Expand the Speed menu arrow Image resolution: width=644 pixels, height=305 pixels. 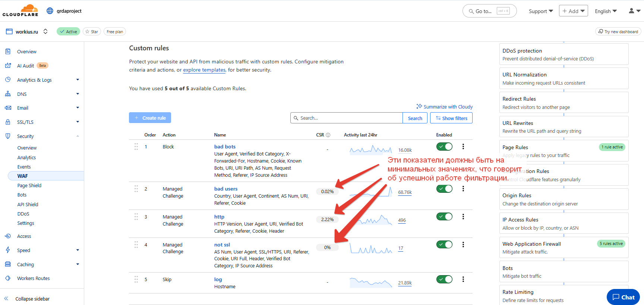coord(78,250)
